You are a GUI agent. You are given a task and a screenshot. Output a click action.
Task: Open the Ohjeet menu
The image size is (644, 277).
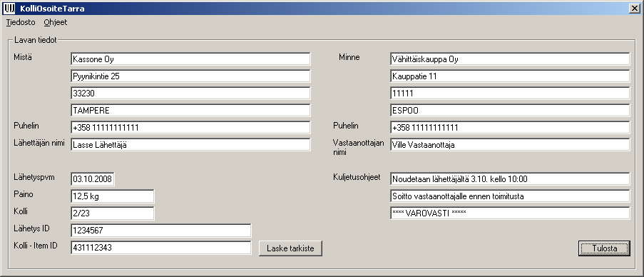56,23
